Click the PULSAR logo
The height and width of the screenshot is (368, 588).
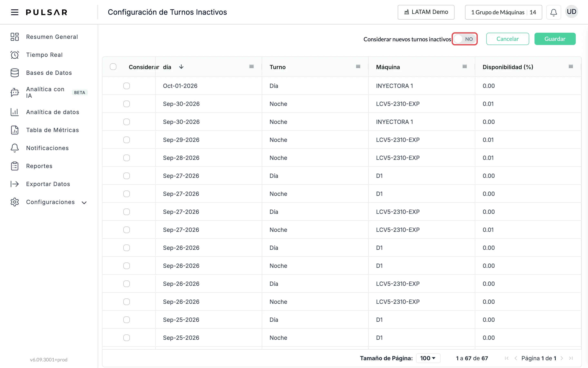(47, 12)
